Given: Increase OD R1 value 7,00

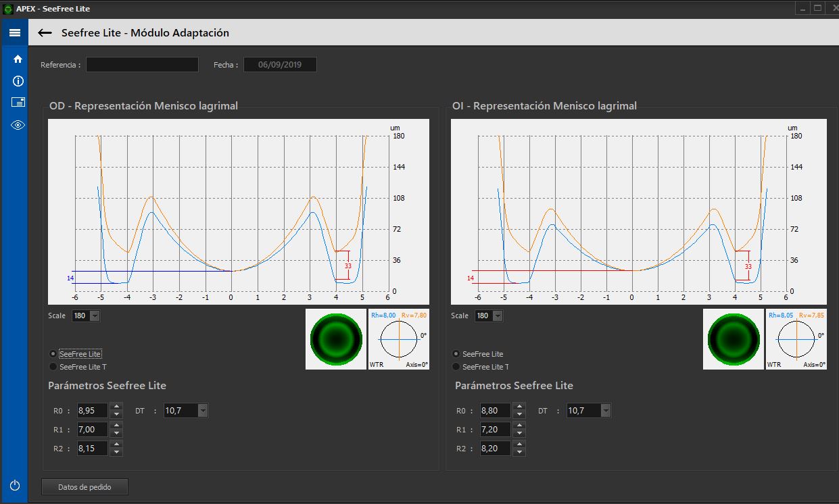Looking at the screenshot, I should (x=116, y=426).
